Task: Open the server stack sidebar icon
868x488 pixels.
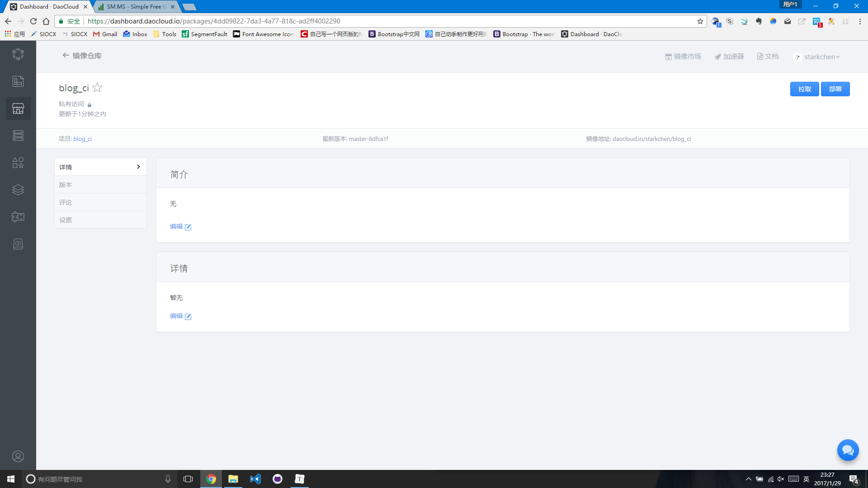Action: coord(18,136)
